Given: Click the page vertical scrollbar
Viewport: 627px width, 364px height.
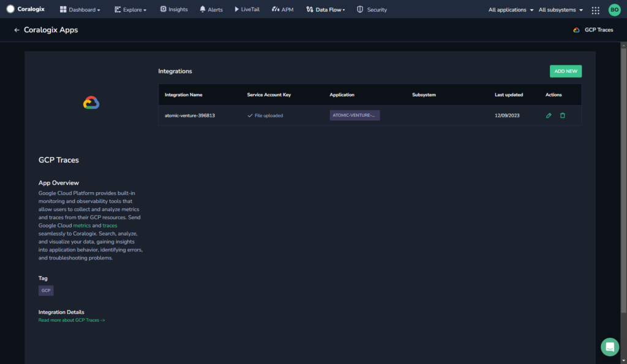Looking at the screenshot, I should (623, 180).
